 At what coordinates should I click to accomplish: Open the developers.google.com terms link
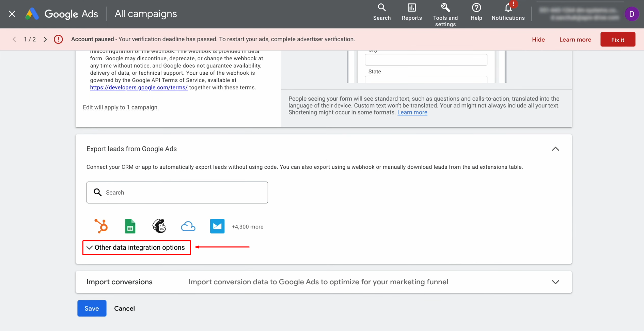click(139, 88)
